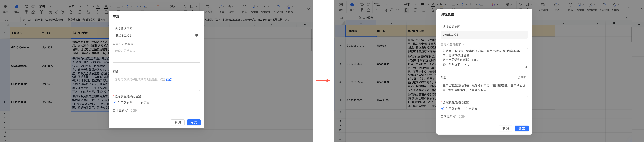Close the 总结 dialog with the X
The width and height of the screenshot is (644, 142).
(199, 16)
